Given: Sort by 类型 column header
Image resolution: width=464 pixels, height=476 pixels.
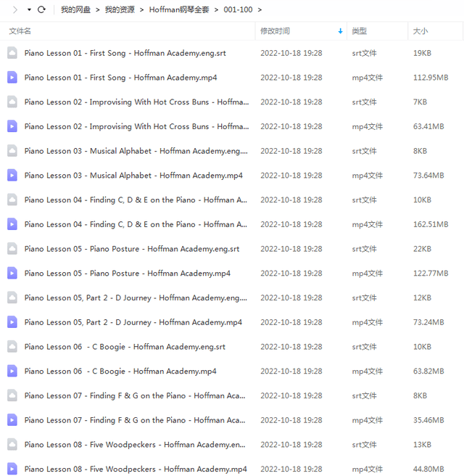Looking at the screenshot, I should 360,31.
